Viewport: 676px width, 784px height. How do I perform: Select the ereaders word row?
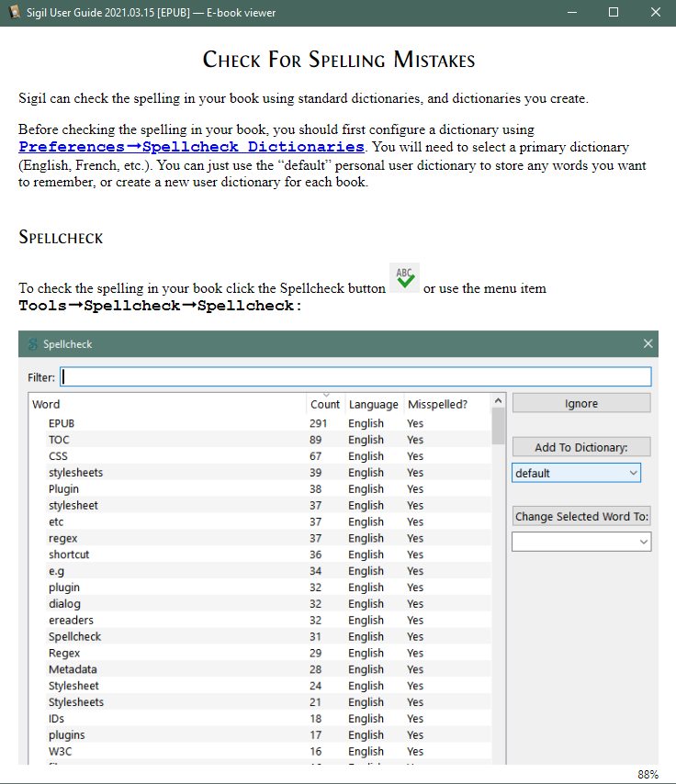coord(260,620)
